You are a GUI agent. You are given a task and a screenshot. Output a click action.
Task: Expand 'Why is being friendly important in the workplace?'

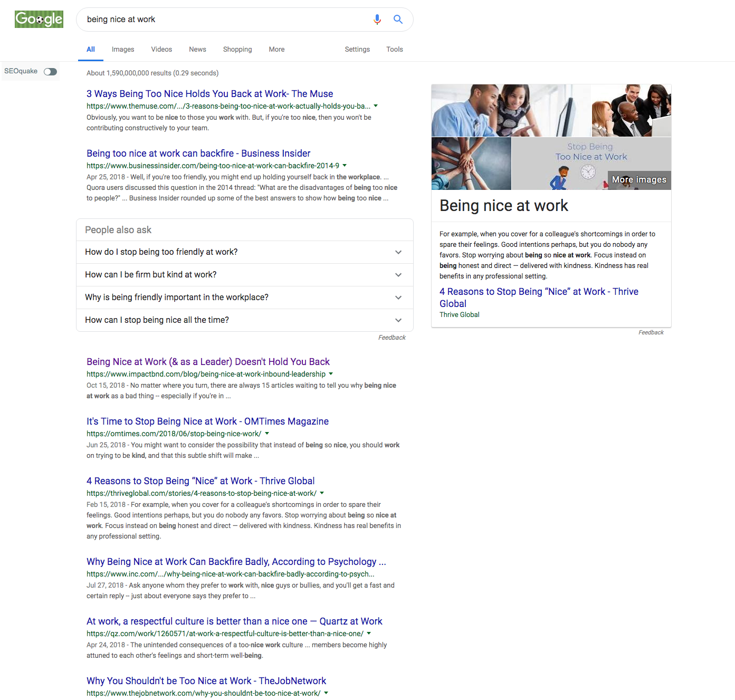click(245, 298)
